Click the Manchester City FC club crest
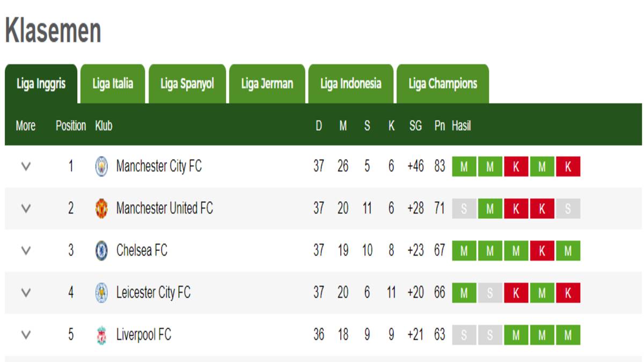Viewport: 644px width, 362px height. click(101, 167)
